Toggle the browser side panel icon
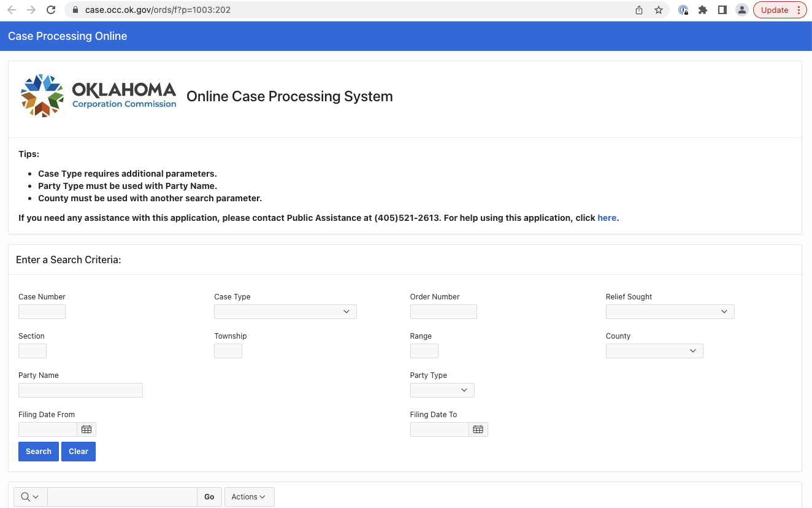The width and height of the screenshot is (812, 508). (x=722, y=10)
